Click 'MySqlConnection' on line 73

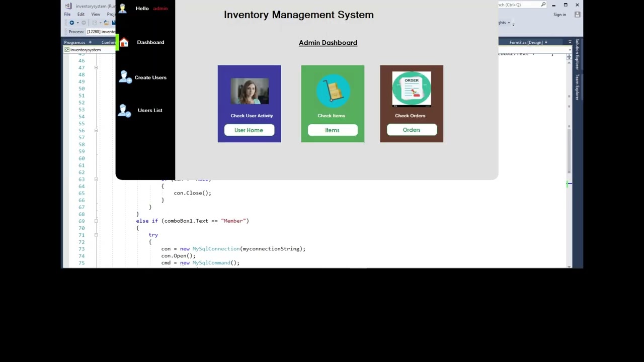(x=216, y=249)
